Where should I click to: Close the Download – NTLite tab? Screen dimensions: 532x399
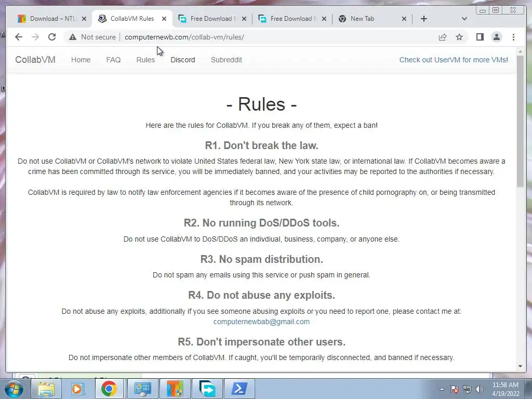click(84, 19)
